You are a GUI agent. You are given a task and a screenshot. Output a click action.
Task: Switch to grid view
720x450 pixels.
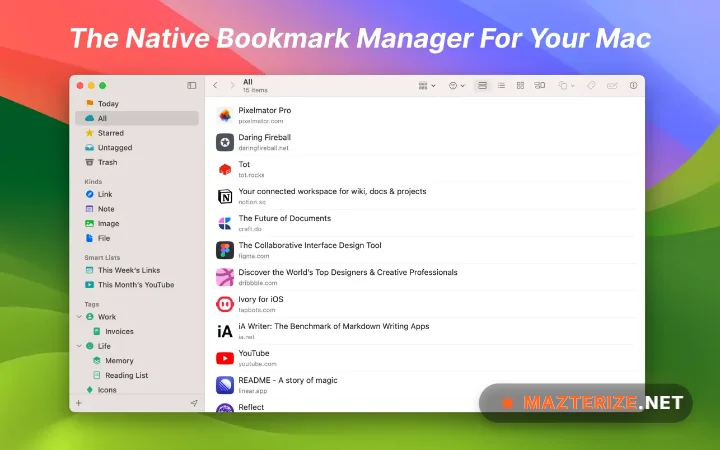point(520,85)
